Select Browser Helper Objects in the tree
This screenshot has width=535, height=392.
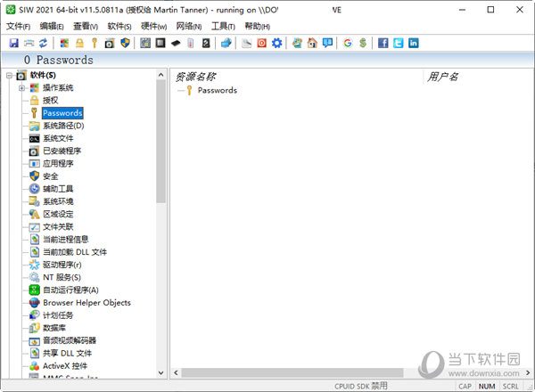pyautogui.click(x=86, y=303)
